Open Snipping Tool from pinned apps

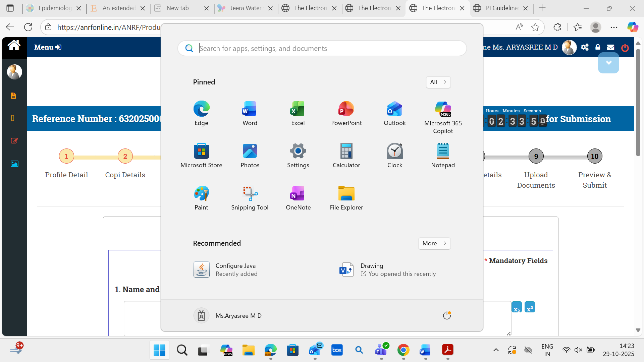(x=250, y=198)
